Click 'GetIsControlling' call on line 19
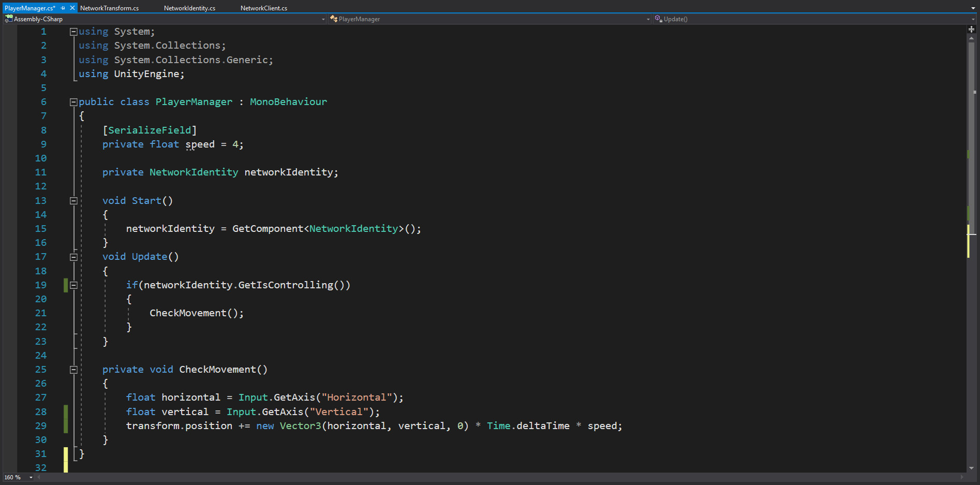The image size is (980, 485). (286, 285)
